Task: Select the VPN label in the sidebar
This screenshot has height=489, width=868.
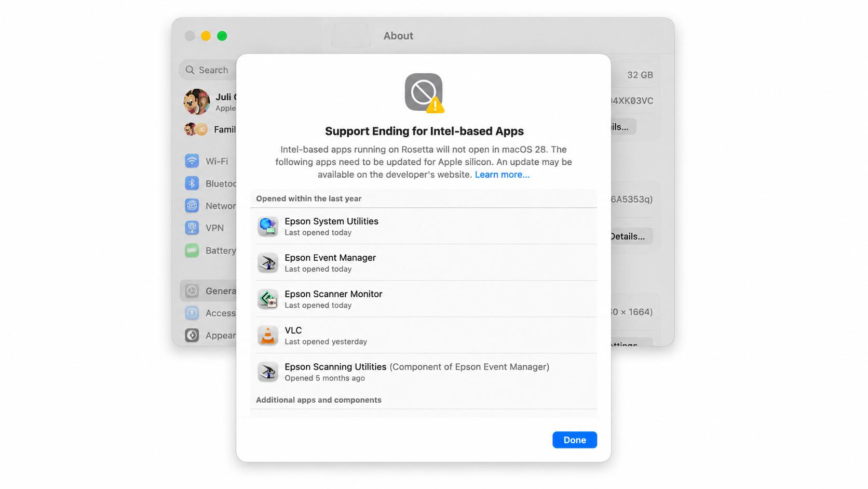Action: pos(214,228)
